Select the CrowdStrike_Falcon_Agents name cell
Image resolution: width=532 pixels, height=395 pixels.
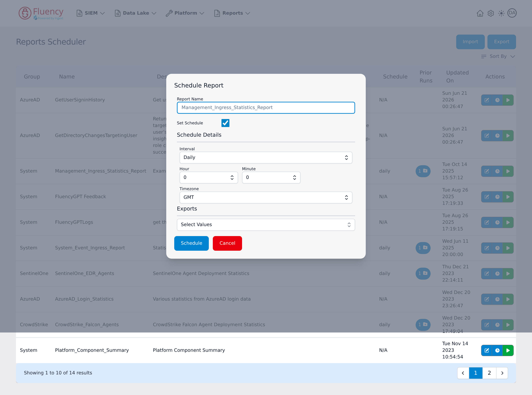(87, 325)
